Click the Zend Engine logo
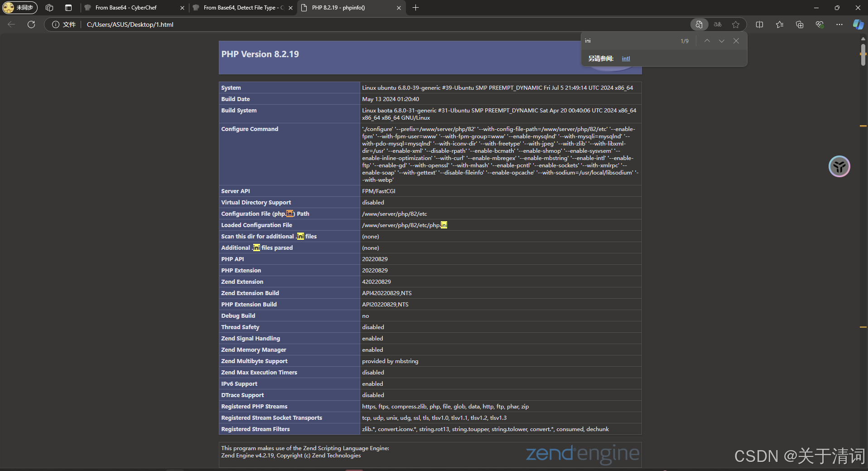Screen dimensions: 868x471 (x=583, y=454)
